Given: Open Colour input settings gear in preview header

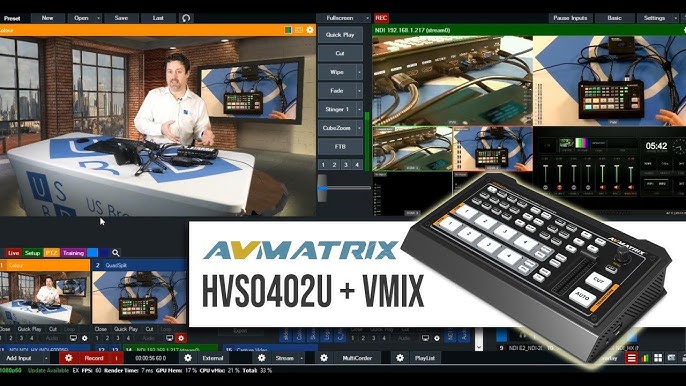Looking at the screenshot, I should coord(310,30).
